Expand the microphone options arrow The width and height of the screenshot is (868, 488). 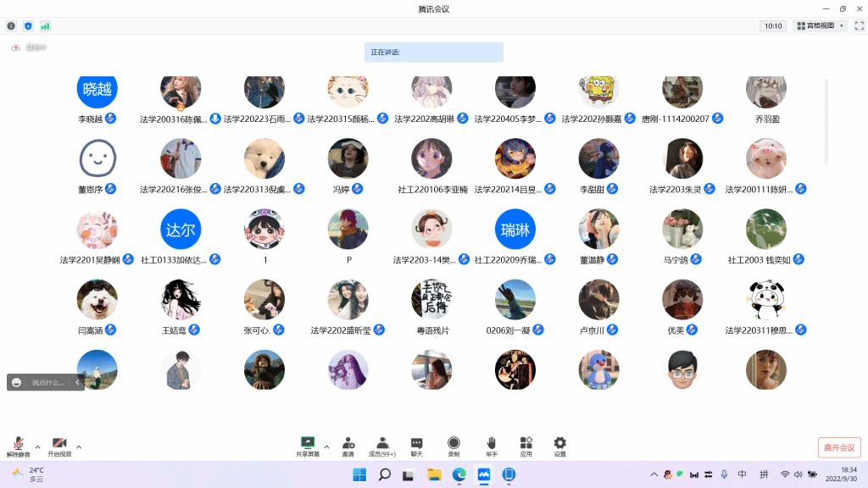point(37,446)
